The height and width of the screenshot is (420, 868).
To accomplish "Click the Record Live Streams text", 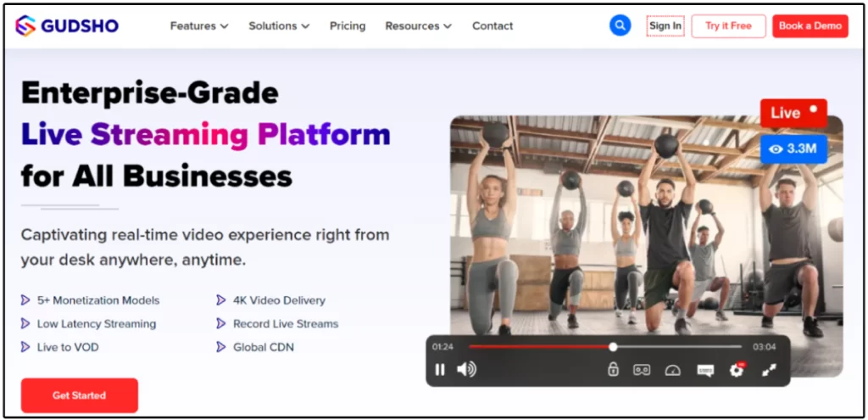I will pos(286,323).
